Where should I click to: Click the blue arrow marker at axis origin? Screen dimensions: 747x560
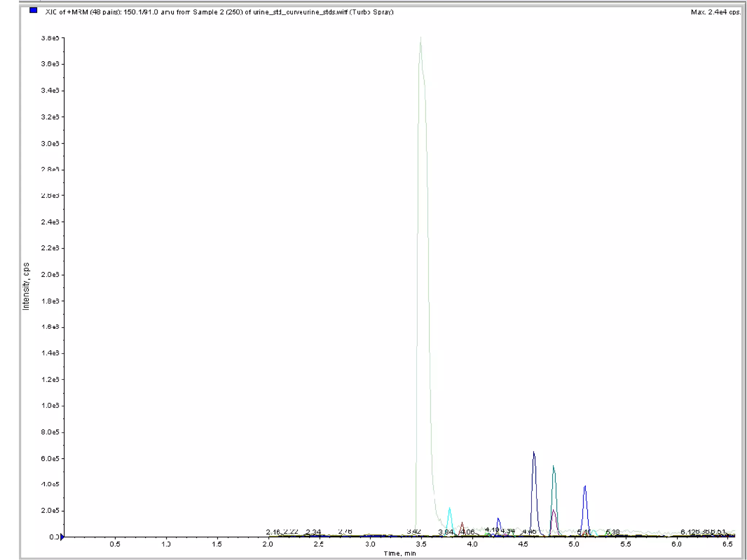click(62, 537)
